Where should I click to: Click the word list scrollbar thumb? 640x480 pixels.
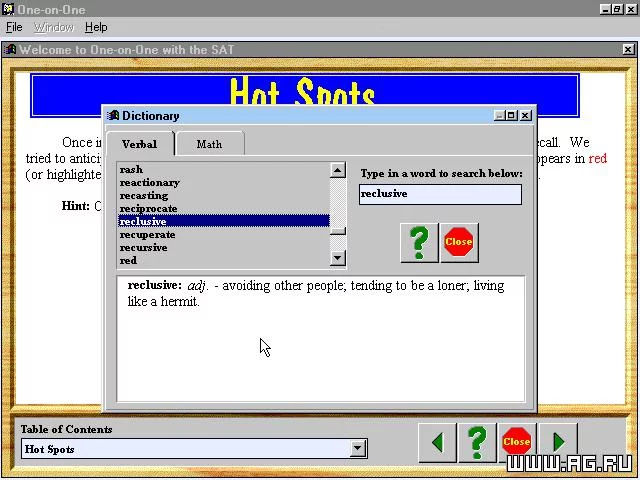click(x=338, y=231)
